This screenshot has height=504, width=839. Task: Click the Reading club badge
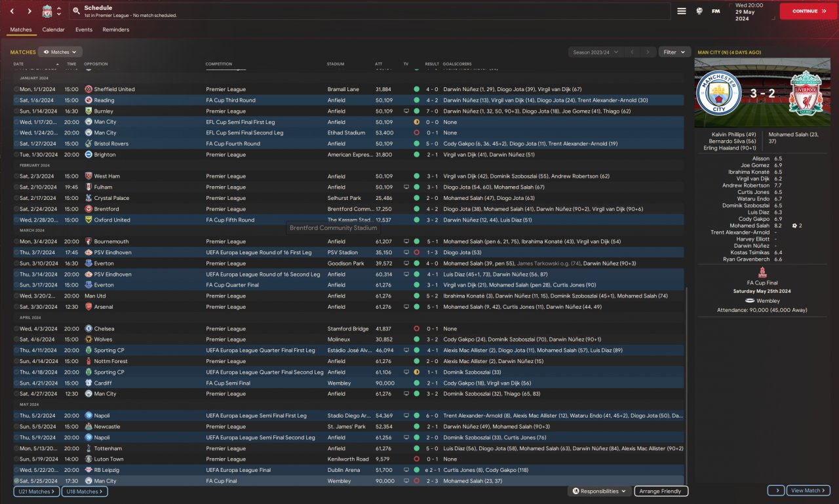[88, 100]
